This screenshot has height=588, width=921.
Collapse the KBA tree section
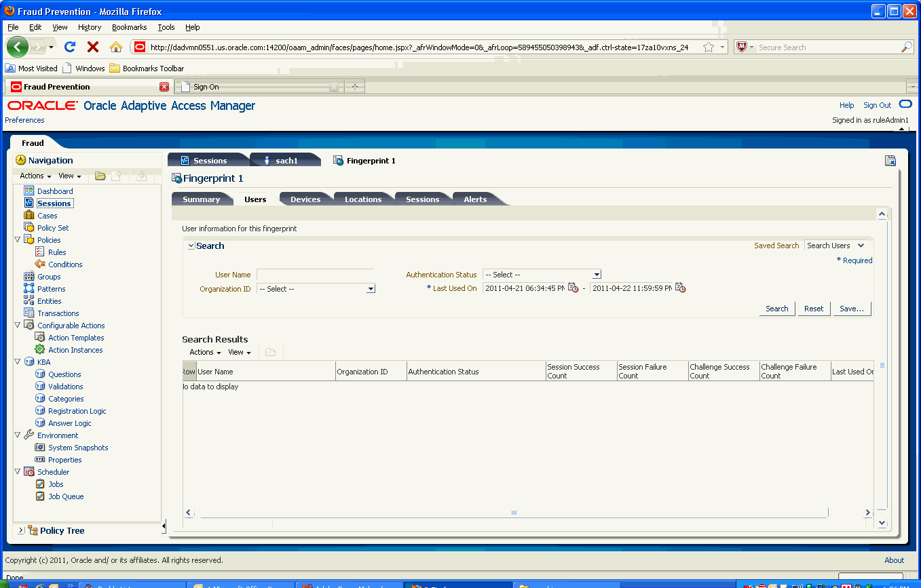[18, 361]
